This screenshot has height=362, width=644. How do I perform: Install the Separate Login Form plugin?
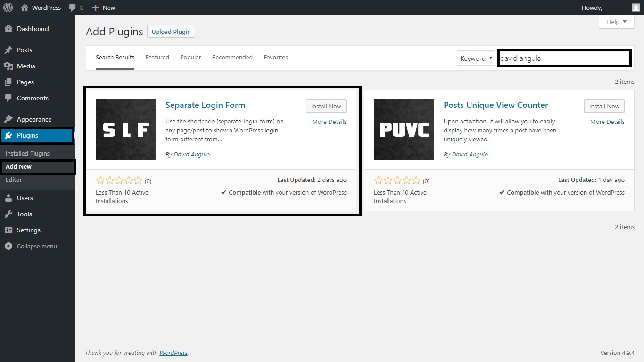click(326, 106)
